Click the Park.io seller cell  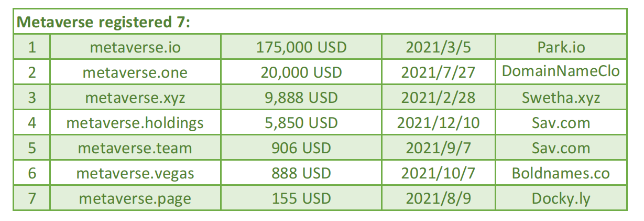pos(561,47)
